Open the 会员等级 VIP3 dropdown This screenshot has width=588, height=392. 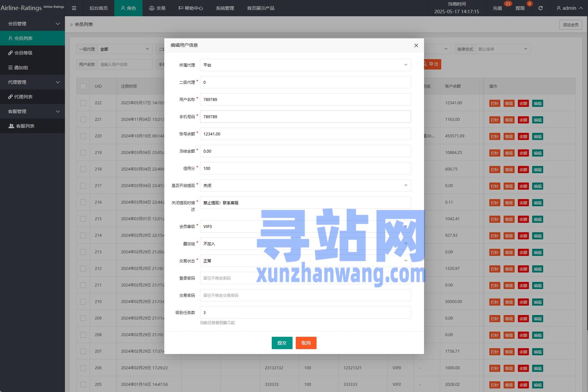pos(305,226)
